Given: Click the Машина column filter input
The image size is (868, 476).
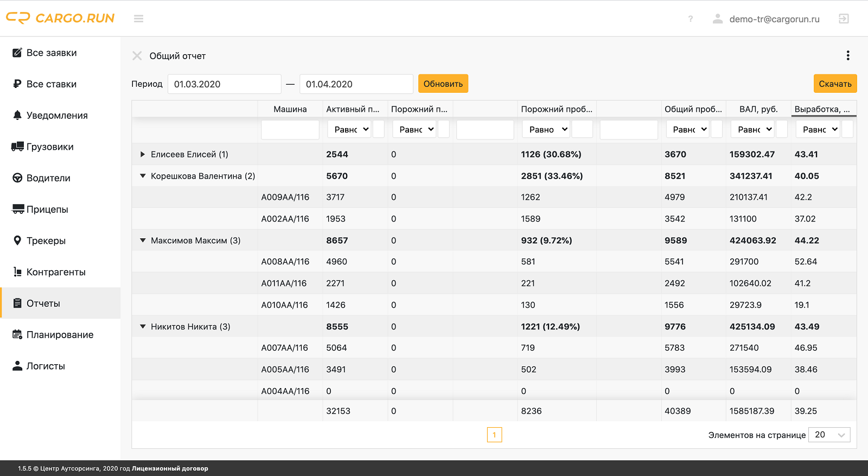Looking at the screenshot, I should (x=290, y=130).
